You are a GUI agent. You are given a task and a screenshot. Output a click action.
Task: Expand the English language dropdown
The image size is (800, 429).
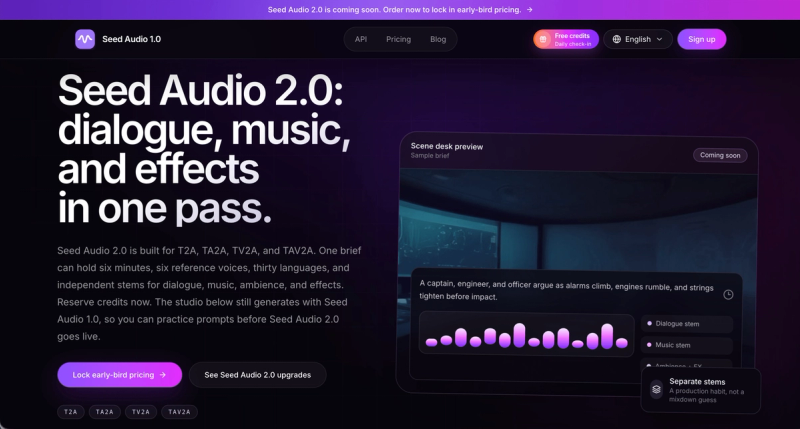click(x=638, y=39)
